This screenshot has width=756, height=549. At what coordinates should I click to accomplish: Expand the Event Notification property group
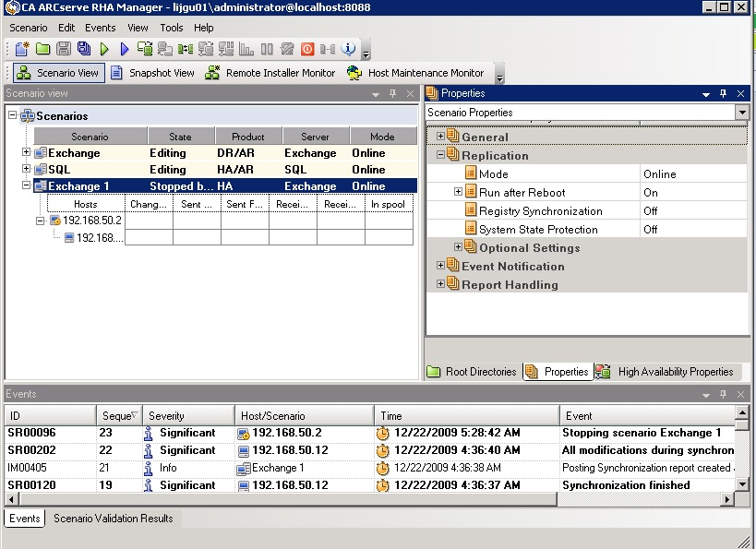(441, 266)
